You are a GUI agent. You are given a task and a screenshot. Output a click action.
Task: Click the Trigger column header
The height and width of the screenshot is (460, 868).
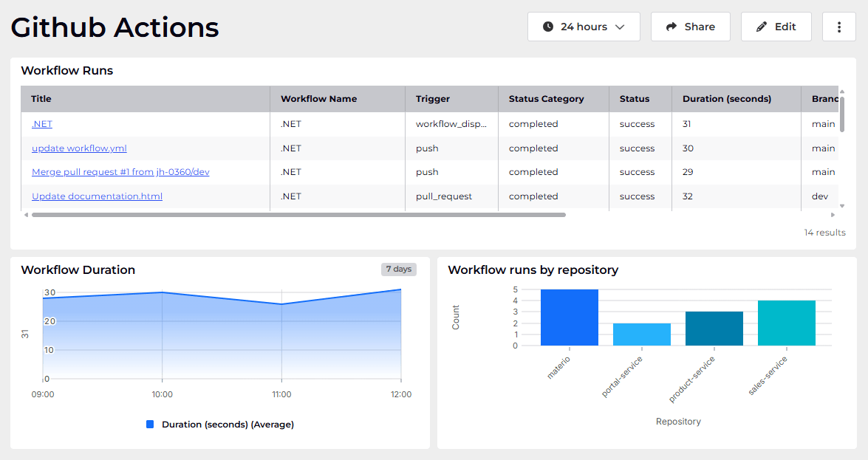coord(433,99)
